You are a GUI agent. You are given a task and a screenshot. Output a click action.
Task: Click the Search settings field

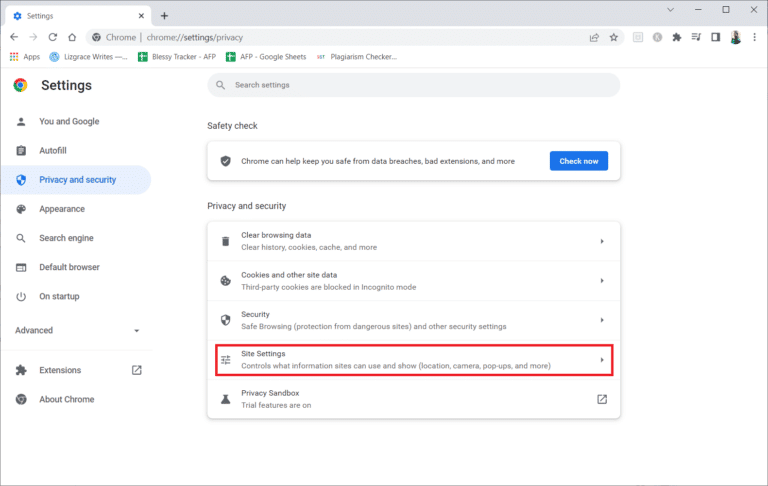413,85
